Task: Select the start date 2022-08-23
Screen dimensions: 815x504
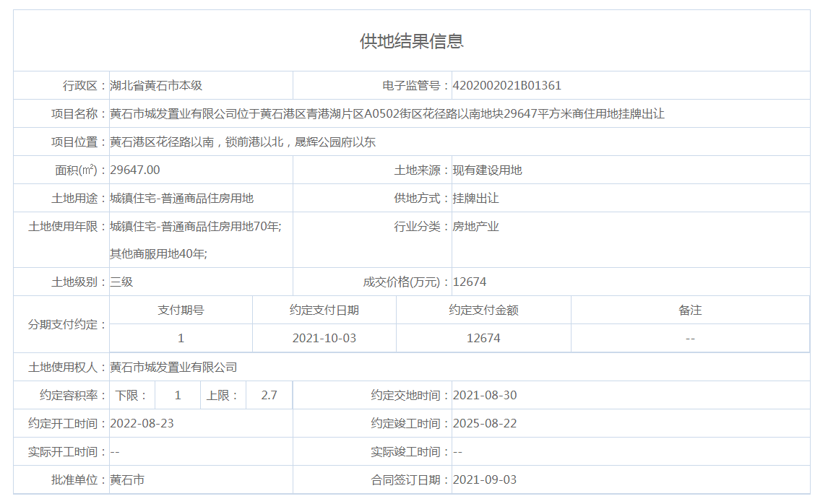Action: (142, 423)
